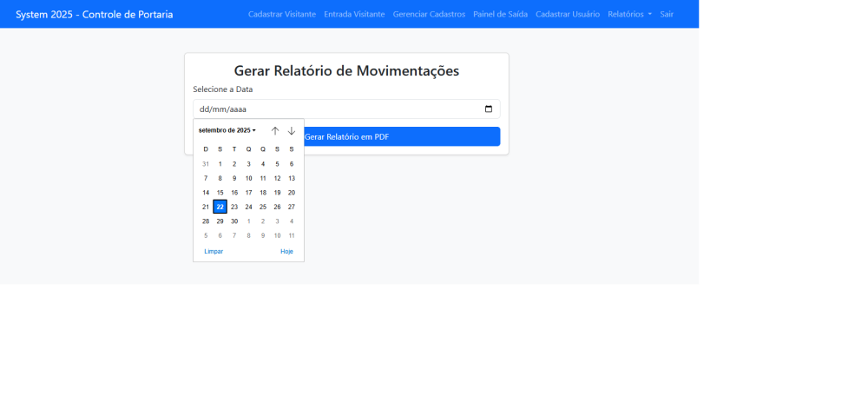Select day 17 in calendar

click(x=248, y=193)
